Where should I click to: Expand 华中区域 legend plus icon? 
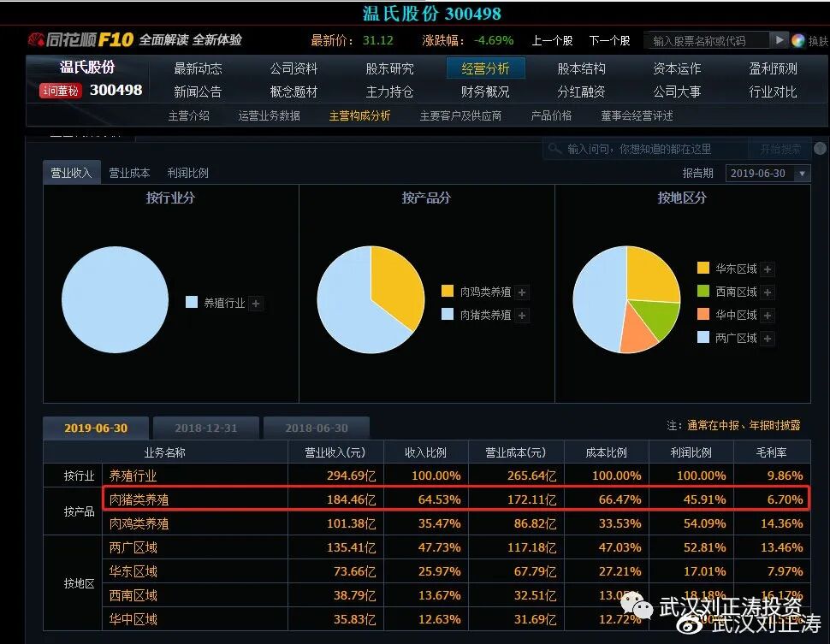click(768, 316)
